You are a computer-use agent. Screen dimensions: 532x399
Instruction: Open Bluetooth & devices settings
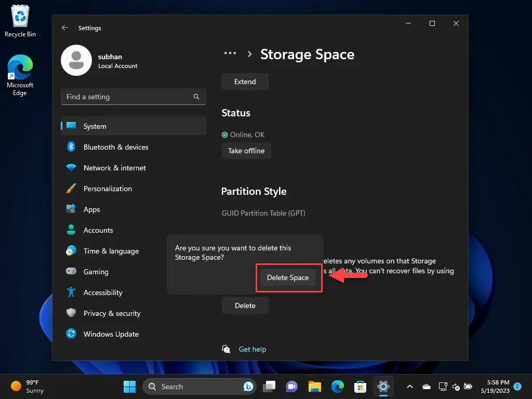pos(134,147)
